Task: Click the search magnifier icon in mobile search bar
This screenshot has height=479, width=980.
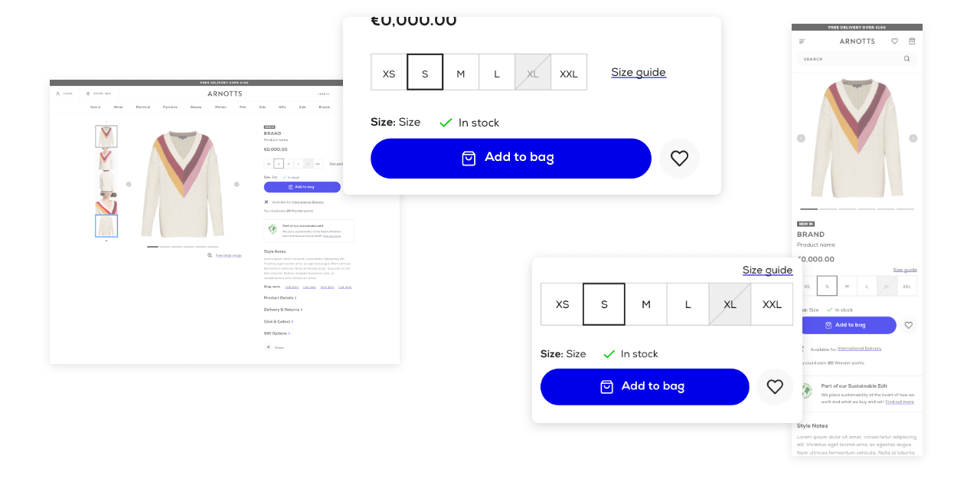Action: 907,58
